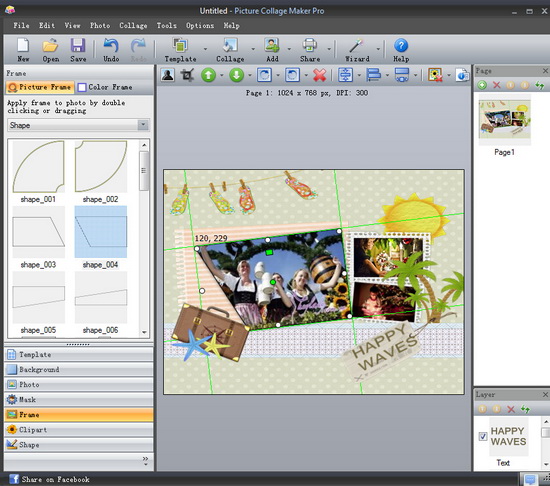The image size is (550, 486).
Task: Switch to the Template panel tab
Action: pyautogui.click(x=79, y=355)
